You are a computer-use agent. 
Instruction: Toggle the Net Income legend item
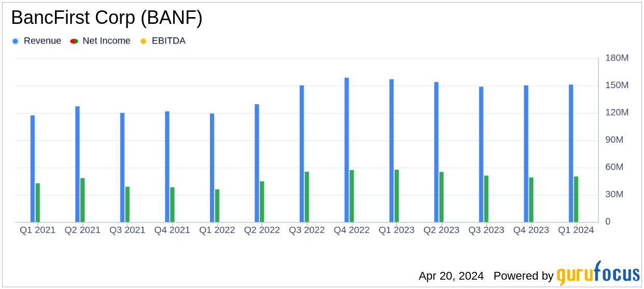coord(100,41)
